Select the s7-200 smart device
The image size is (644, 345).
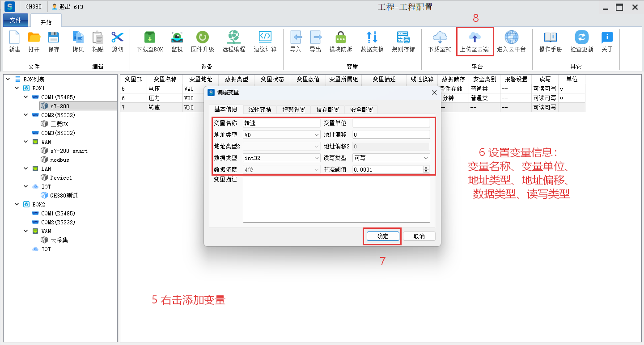(x=64, y=151)
